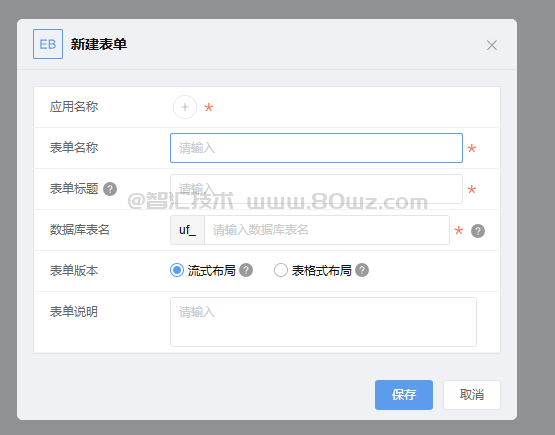This screenshot has height=435, width=555.
Task: Focus the 表单标题 input field
Action: click(x=316, y=189)
